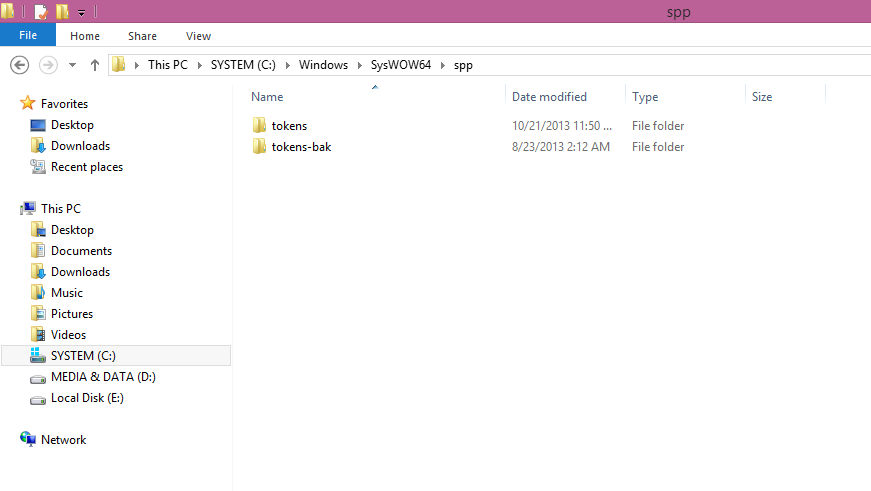Select Network in the navigation pane

click(63, 440)
